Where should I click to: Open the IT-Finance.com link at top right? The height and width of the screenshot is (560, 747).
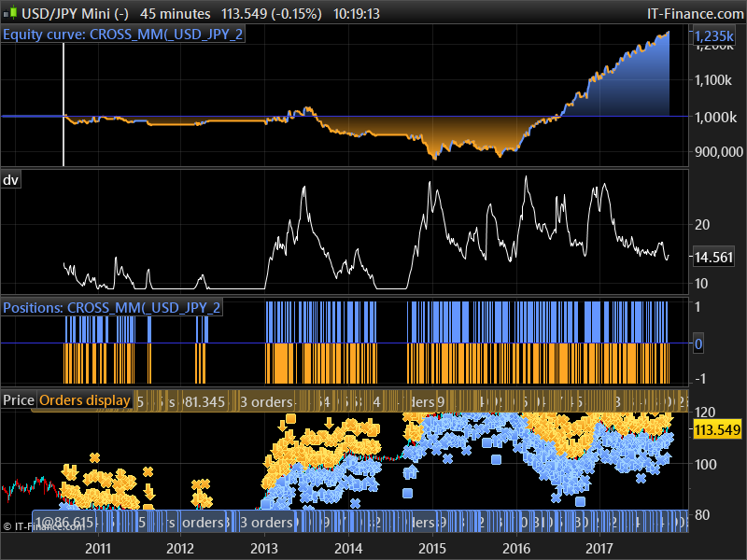coord(694,14)
